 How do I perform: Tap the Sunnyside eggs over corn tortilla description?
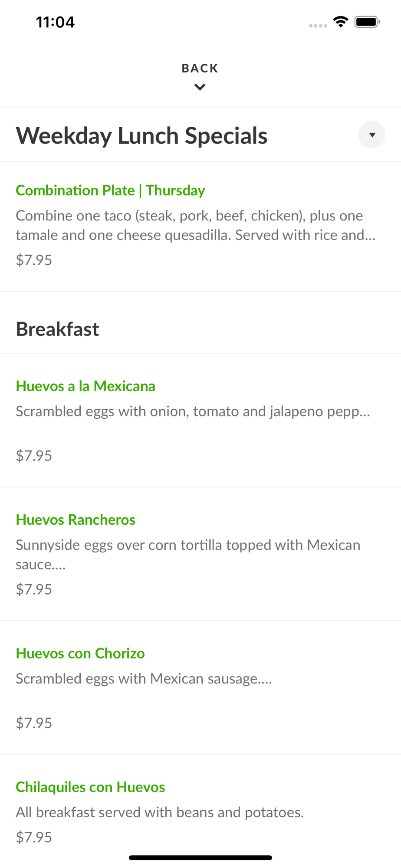tap(188, 555)
